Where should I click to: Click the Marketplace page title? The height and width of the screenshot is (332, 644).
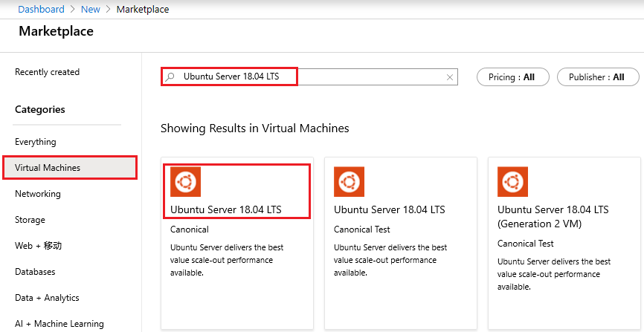[x=57, y=31]
